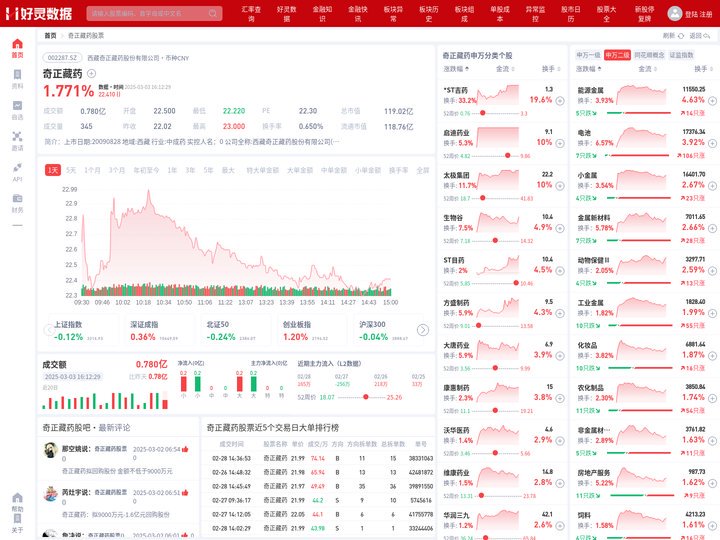Like the comment by 那空晓说
The height and width of the screenshot is (540, 720).
pyautogui.click(x=185, y=449)
